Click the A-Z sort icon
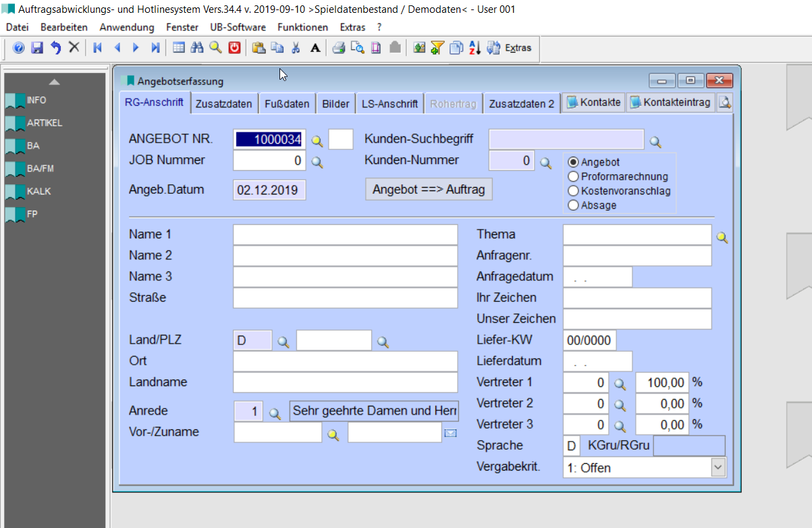This screenshot has height=528, width=812. point(475,48)
